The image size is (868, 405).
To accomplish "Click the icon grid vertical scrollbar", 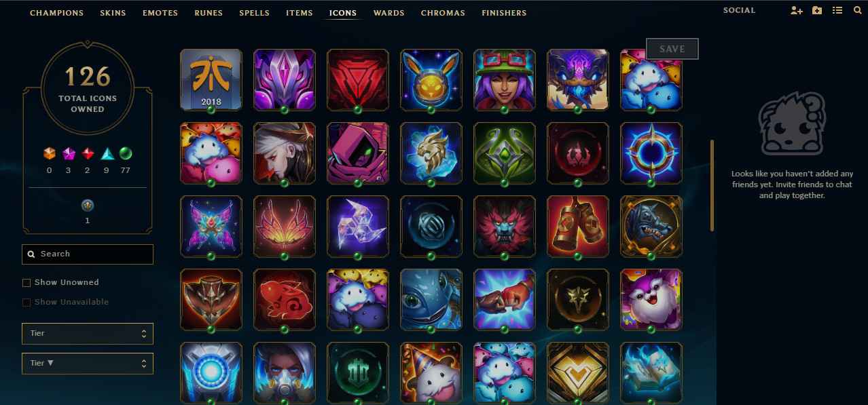I will click(712, 185).
